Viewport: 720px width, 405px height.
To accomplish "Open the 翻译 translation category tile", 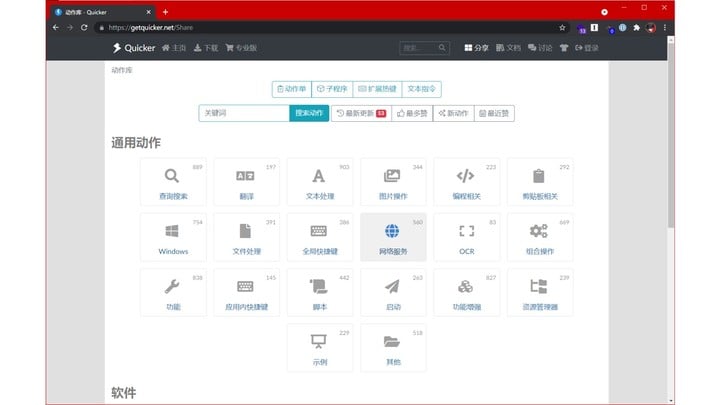I will 245,181.
